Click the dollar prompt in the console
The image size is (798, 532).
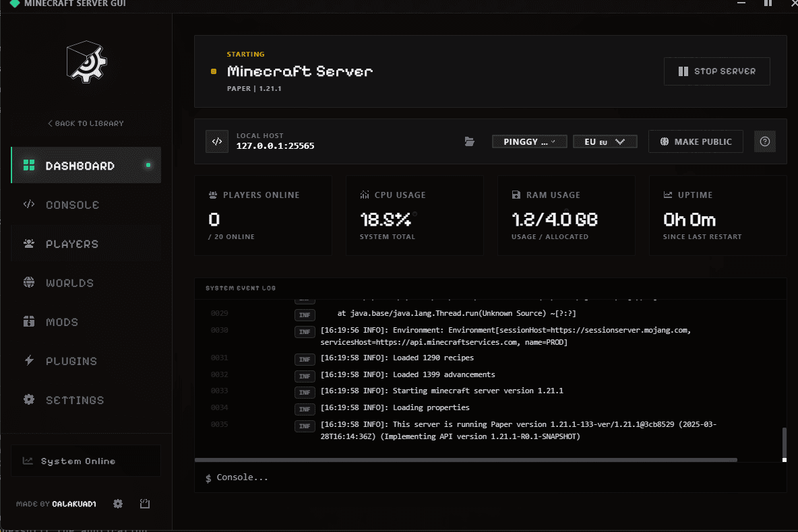pyautogui.click(x=208, y=478)
